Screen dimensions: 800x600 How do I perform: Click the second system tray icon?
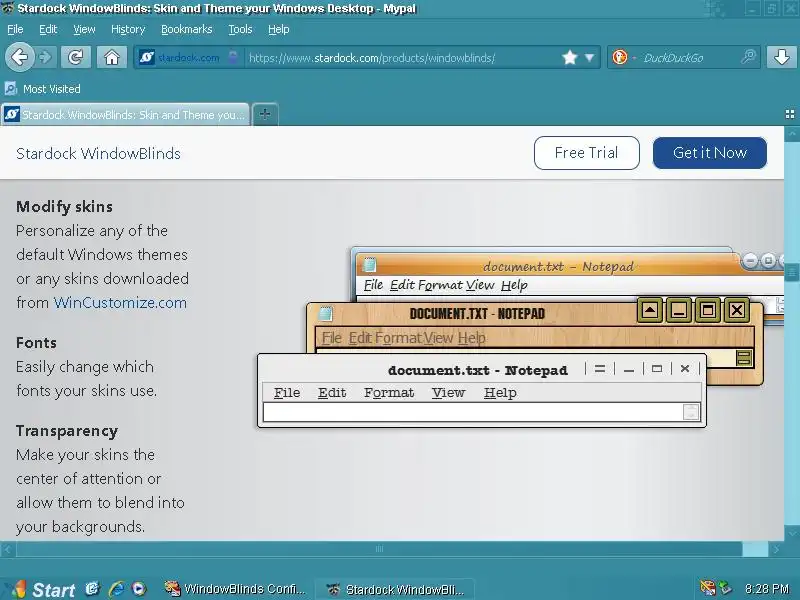(724, 588)
